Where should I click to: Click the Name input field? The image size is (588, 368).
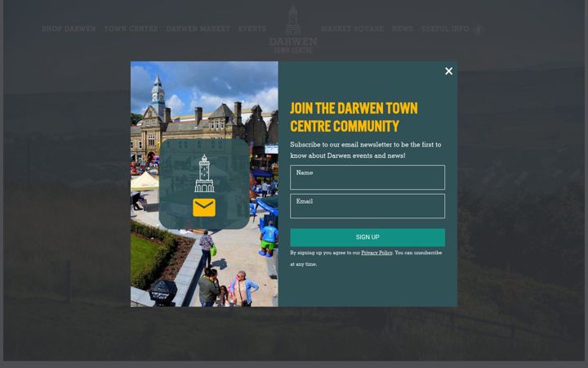(x=367, y=177)
